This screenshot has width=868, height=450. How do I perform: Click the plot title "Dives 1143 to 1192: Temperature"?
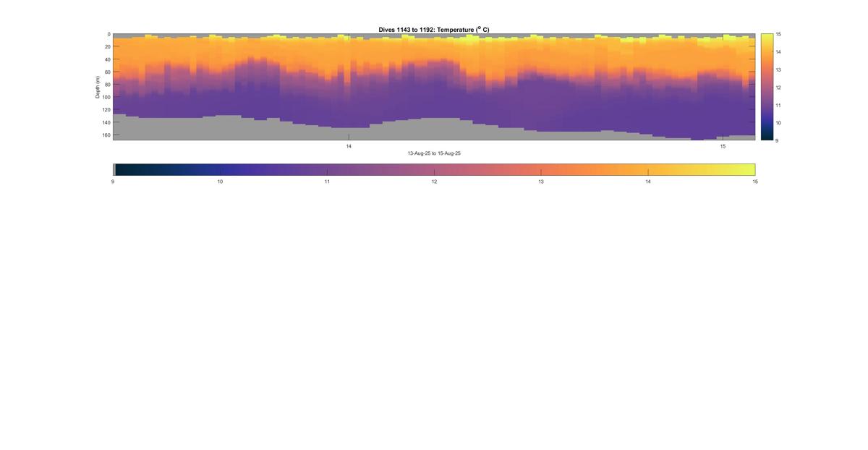(x=434, y=30)
